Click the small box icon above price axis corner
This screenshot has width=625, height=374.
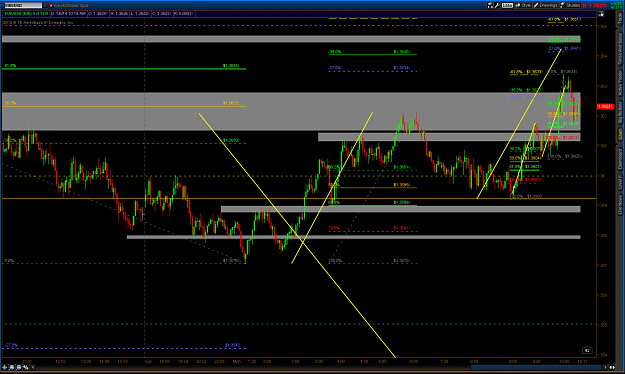pos(587,350)
